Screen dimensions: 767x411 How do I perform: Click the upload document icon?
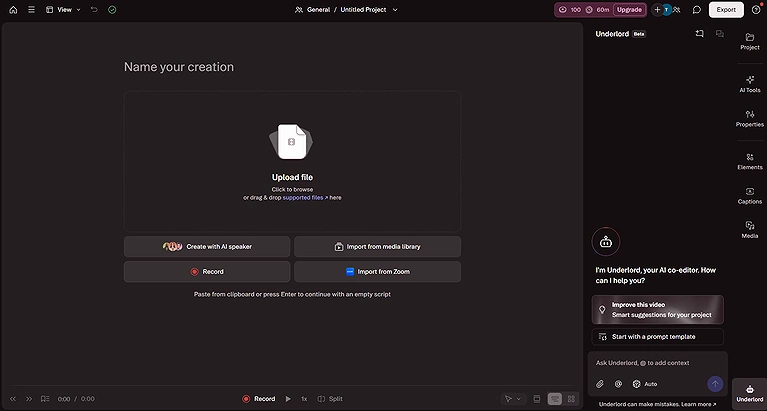[292, 141]
